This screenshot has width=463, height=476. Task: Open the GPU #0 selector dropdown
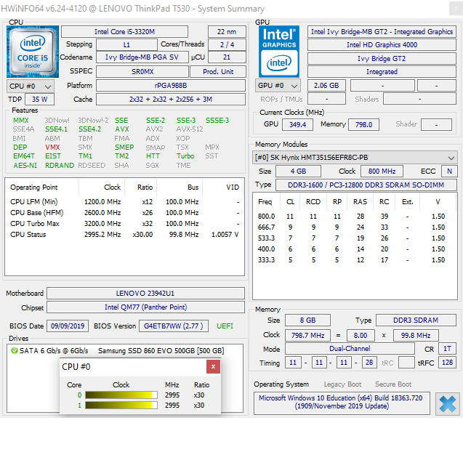[x=278, y=86]
